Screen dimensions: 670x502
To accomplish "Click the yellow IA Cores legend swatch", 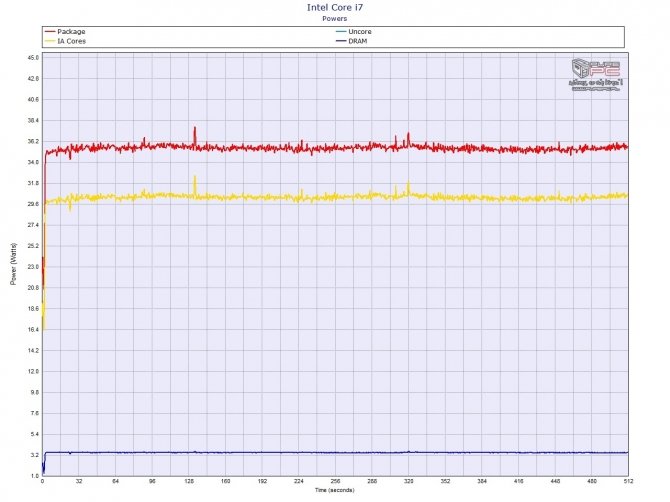I will pyautogui.click(x=50, y=40).
